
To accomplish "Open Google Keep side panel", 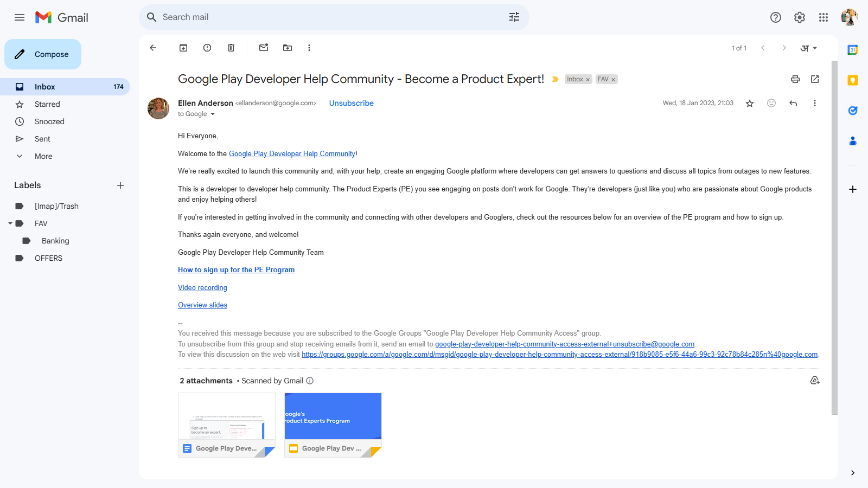I will pyautogui.click(x=853, y=80).
